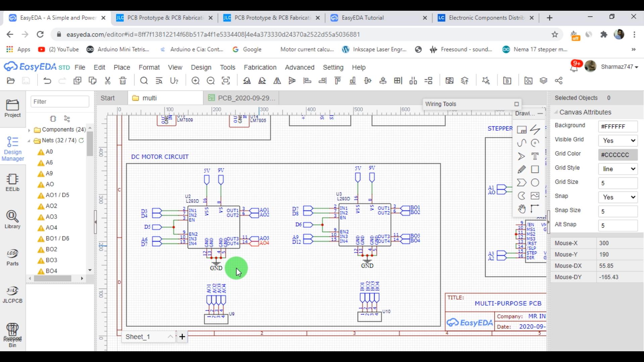Open the EELib sidebar panel
The width and height of the screenshot is (644, 362).
pyautogui.click(x=12, y=182)
